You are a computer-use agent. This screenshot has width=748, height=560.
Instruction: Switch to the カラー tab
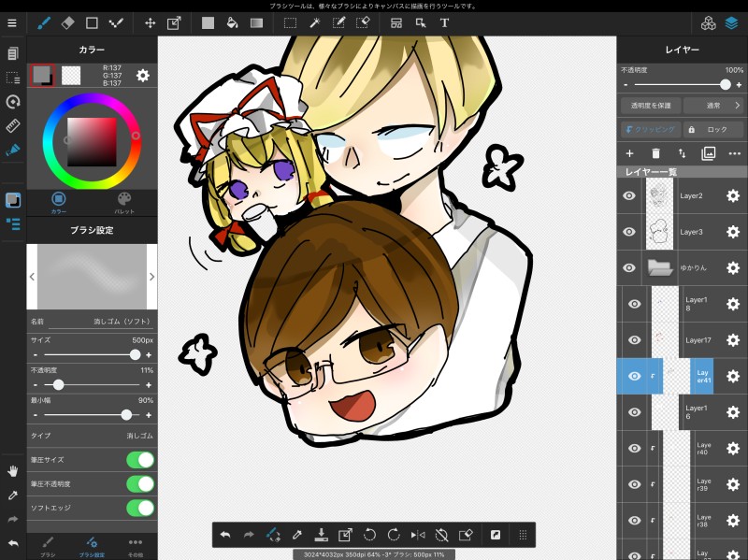[59, 202]
